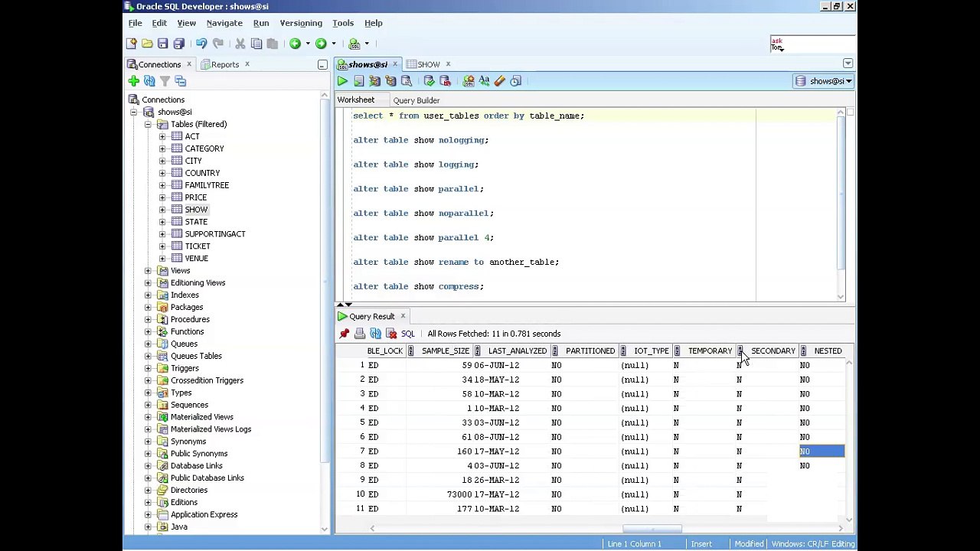
Task: Click the Undo toolbar icon
Action: (x=201, y=44)
